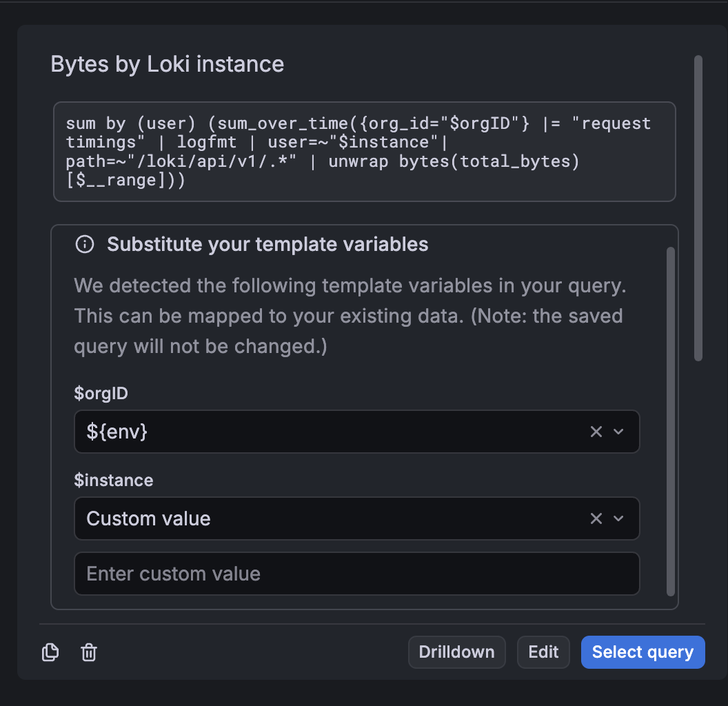Click the $instance field label
The image size is (728, 706).
coord(114,480)
